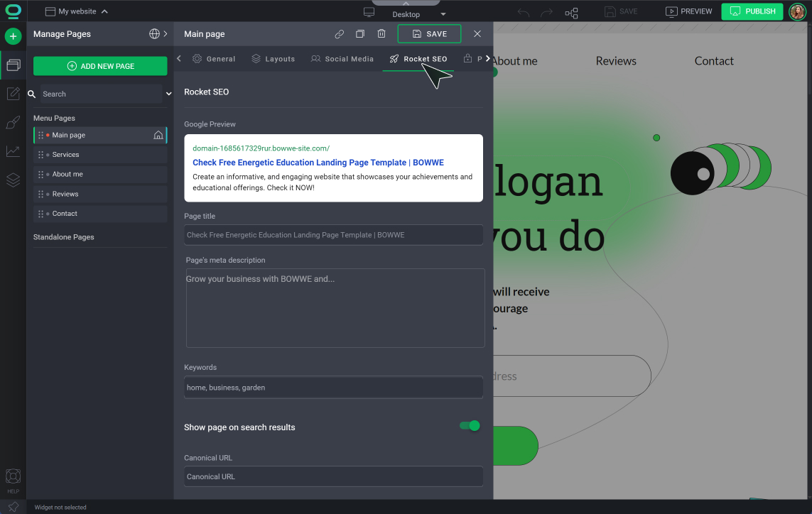Click the Google preview page title link

318,163
